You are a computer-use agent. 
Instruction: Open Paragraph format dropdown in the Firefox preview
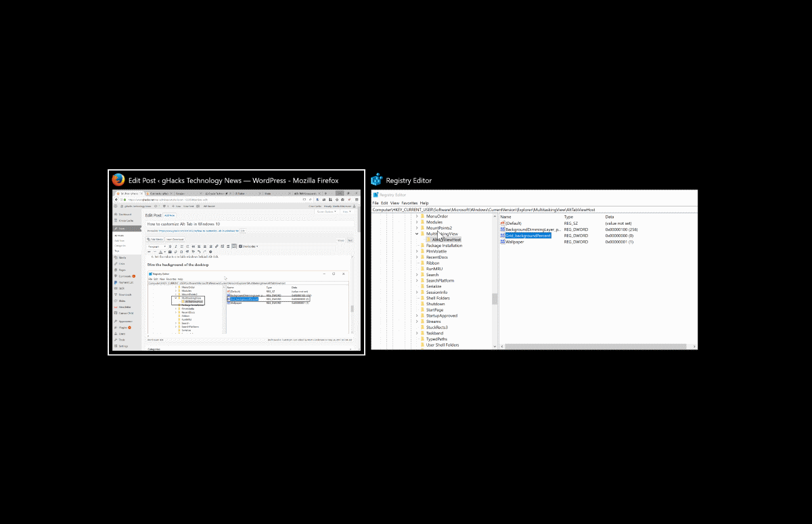point(156,246)
